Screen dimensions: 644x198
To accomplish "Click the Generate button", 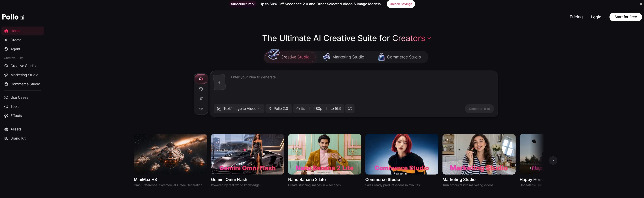I will pos(479,109).
